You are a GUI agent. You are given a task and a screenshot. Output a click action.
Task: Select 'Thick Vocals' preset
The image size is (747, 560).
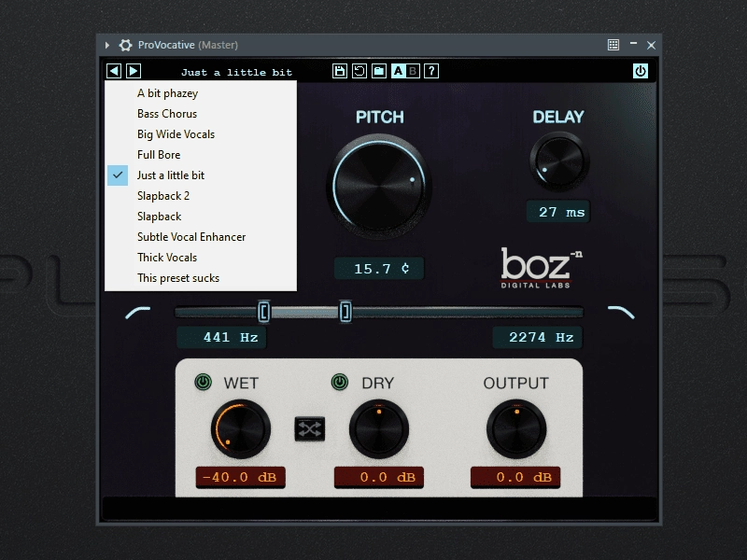[x=201, y=258]
